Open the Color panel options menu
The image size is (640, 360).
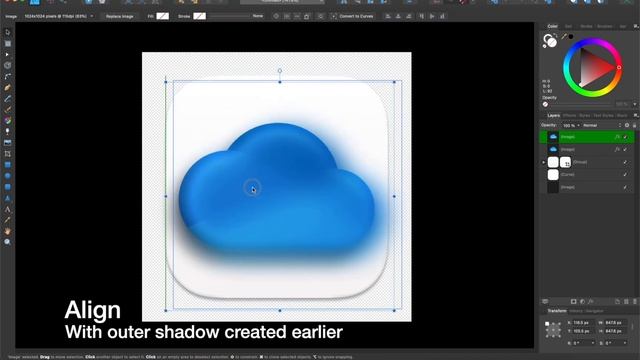(x=636, y=26)
